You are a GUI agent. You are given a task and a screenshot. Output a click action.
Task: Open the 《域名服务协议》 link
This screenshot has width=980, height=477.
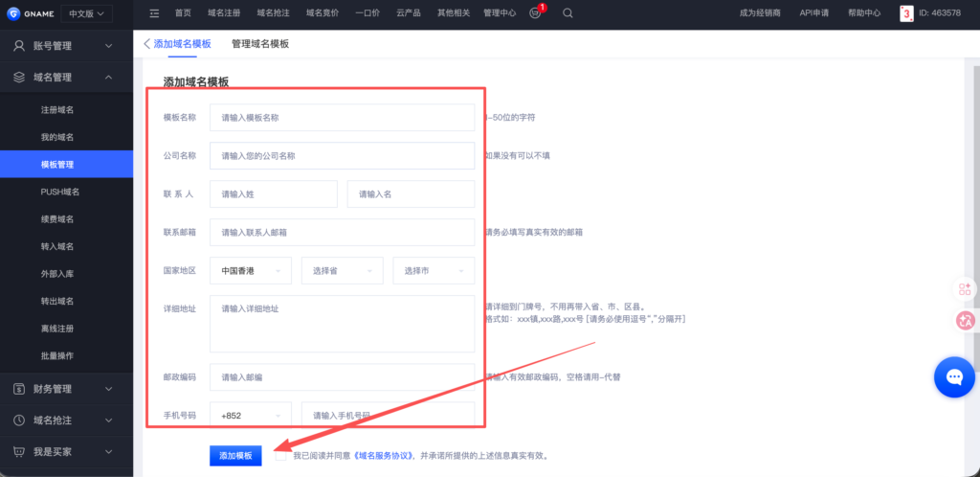pyautogui.click(x=384, y=456)
